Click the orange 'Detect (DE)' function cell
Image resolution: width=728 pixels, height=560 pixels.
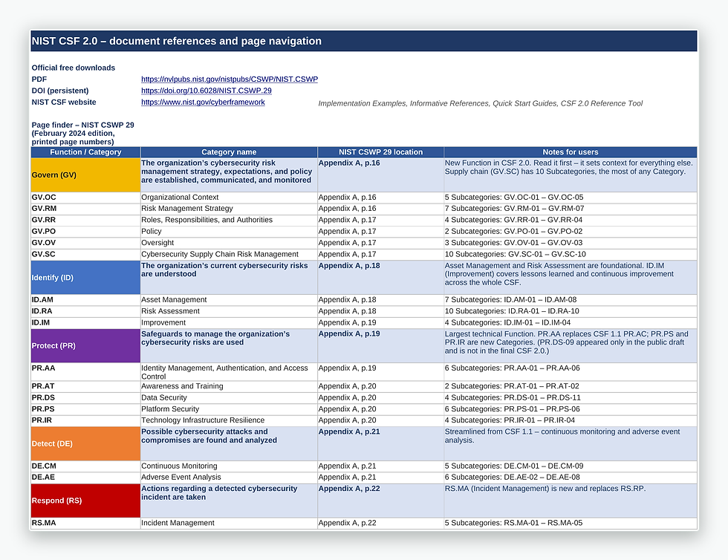click(x=85, y=443)
